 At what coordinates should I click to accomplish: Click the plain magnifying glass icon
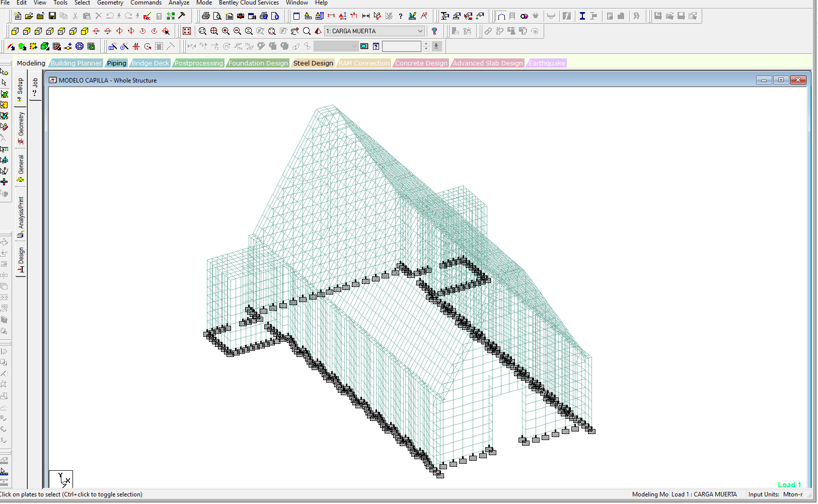(307, 31)
